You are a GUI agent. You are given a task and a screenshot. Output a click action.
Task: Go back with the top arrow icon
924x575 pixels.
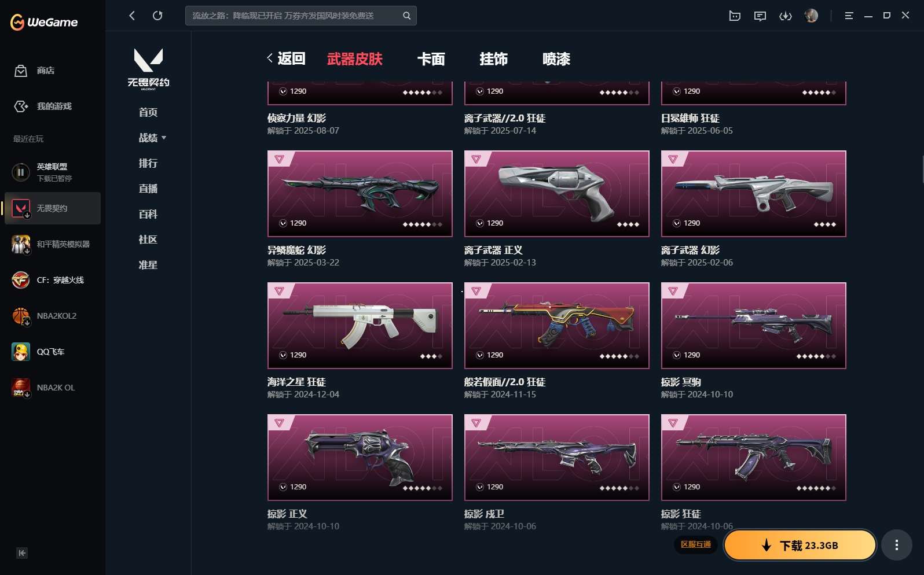132,16
